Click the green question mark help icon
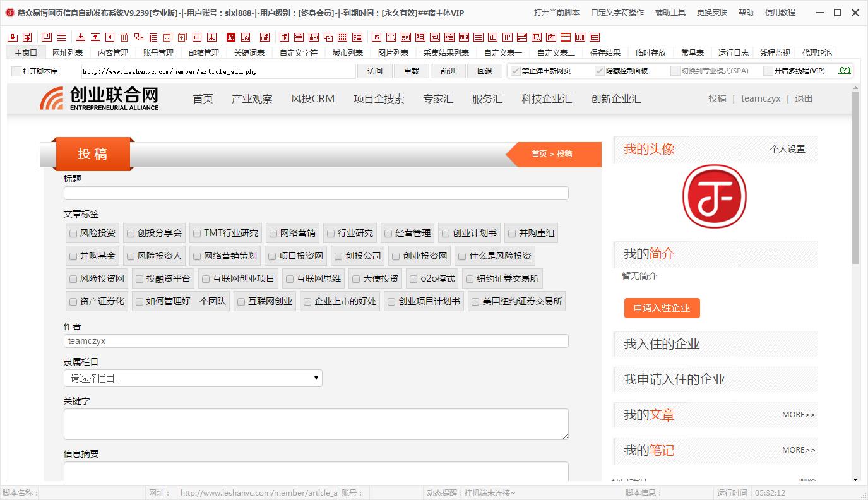Screen dimensions: 868x500 click(x=845, y=71)
